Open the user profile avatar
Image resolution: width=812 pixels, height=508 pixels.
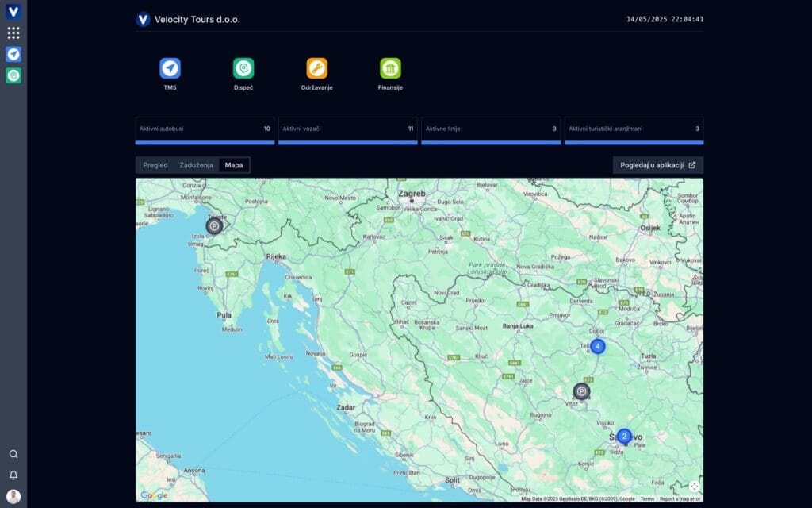click(x=13, y=497)
